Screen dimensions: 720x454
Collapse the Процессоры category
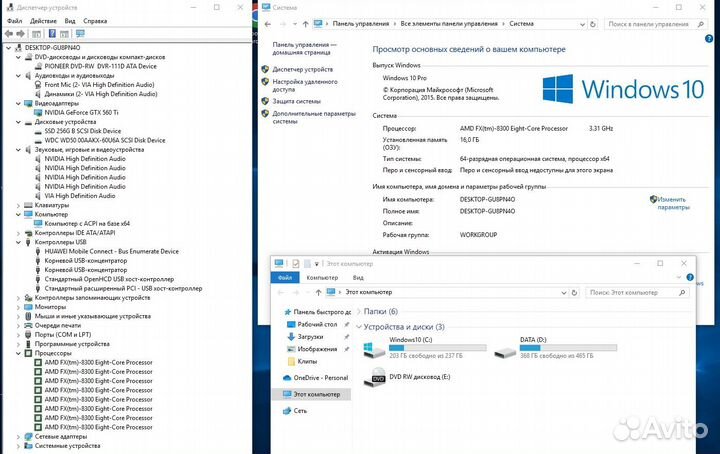coord(18,353)
